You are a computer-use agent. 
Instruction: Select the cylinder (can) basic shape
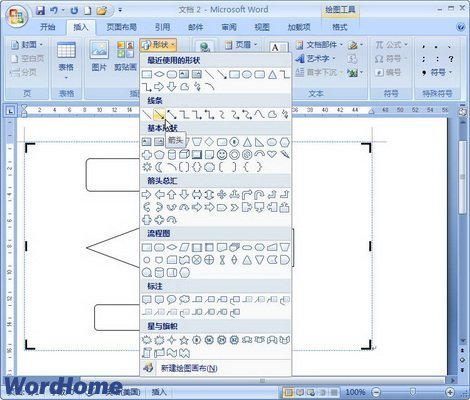coord(172,154)
